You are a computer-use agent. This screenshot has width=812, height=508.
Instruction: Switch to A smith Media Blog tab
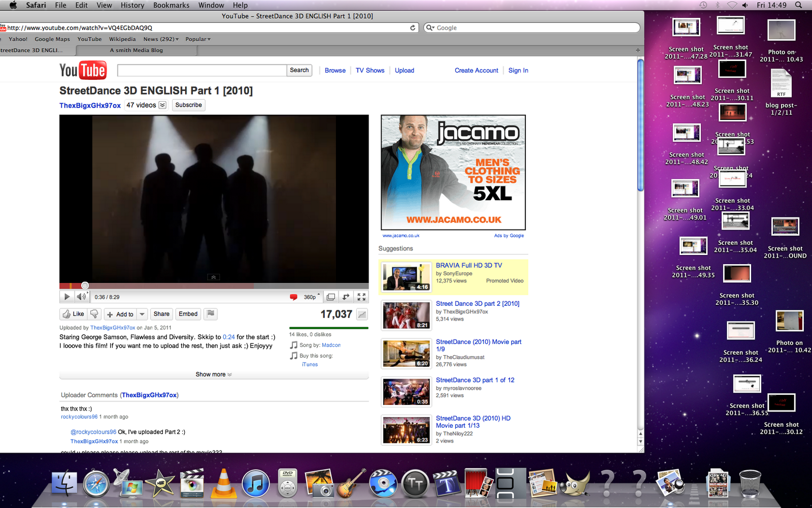pyautogui.click(x=137, y=50)
